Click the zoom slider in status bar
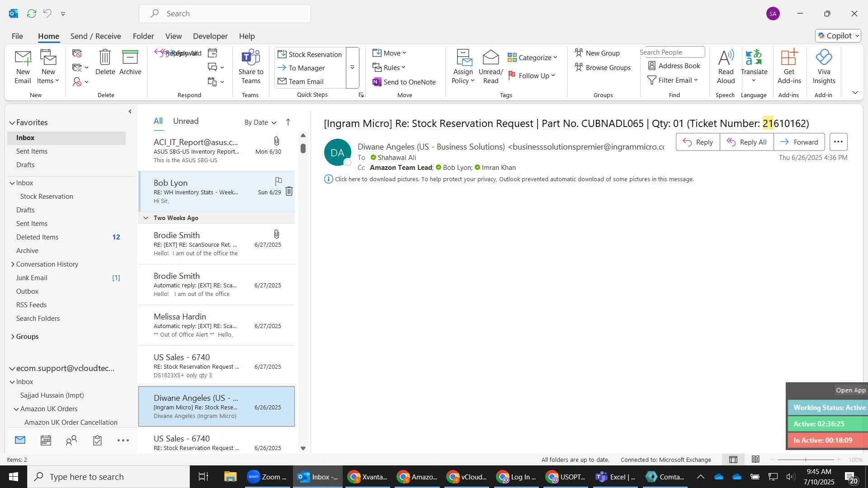868x488 pixels. 806,460
